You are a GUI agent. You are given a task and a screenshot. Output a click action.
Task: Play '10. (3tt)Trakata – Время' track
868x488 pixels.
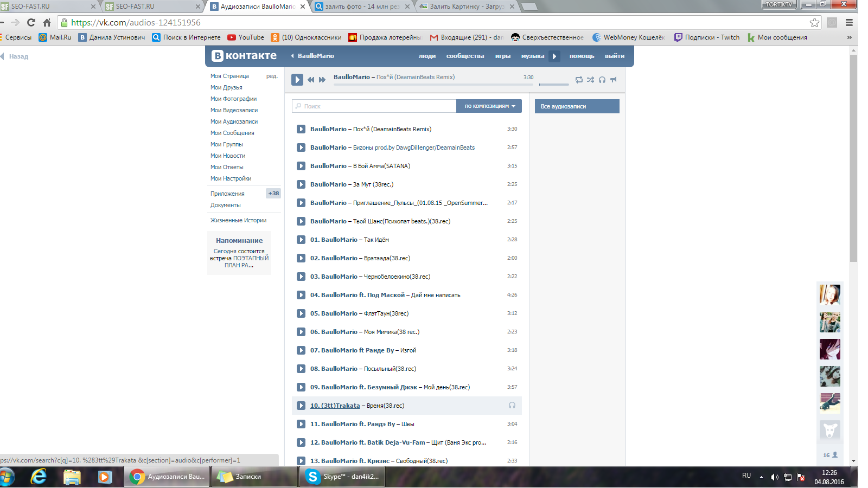pyautogui.click(x=301, y=406)
